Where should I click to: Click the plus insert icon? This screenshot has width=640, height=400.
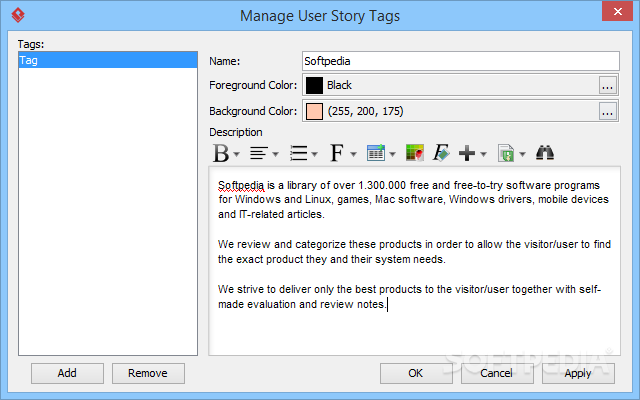467,153
